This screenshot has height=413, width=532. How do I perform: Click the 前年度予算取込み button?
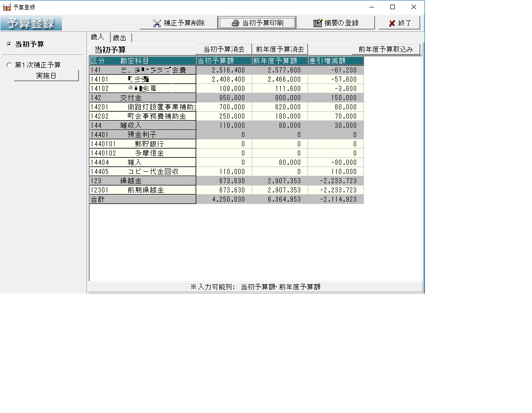click(x=386, y=49)
